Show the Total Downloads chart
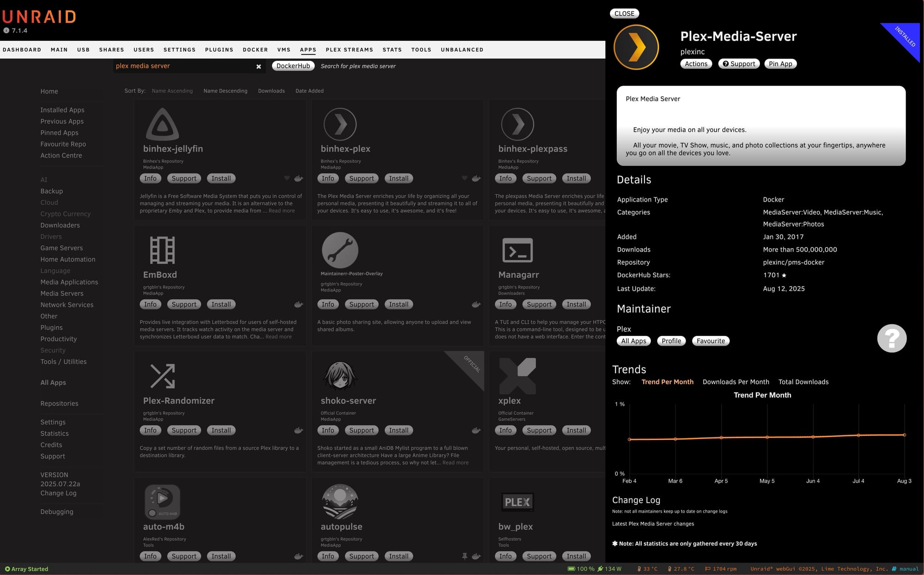The image size is (924, 575). click(x=803, y=382)
